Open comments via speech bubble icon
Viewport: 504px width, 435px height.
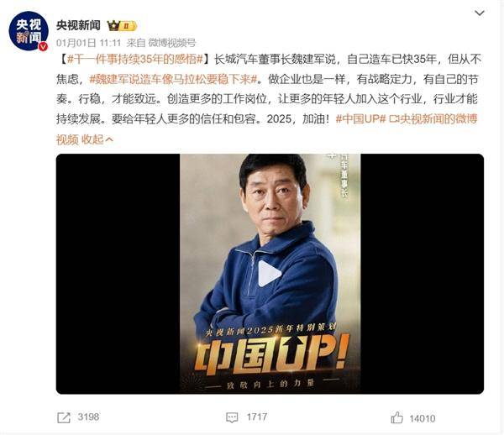point(232,417)
